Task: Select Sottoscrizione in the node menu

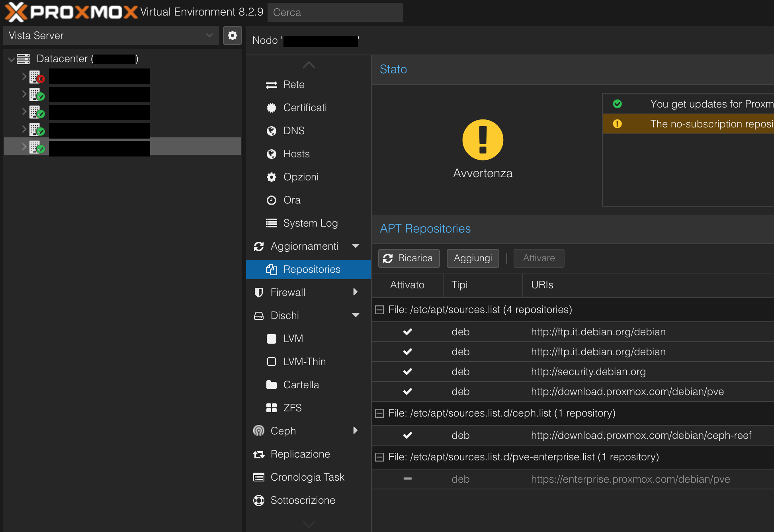Action: click(x=303, y=500)
